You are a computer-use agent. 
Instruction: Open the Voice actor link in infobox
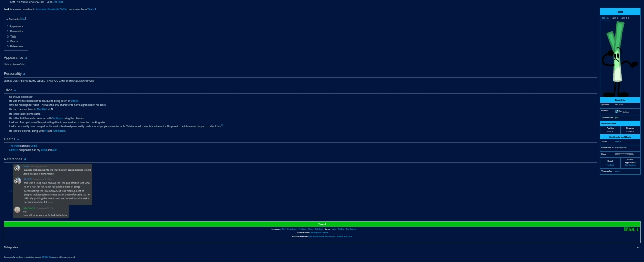pyautogui.click(x=617, y=171)
